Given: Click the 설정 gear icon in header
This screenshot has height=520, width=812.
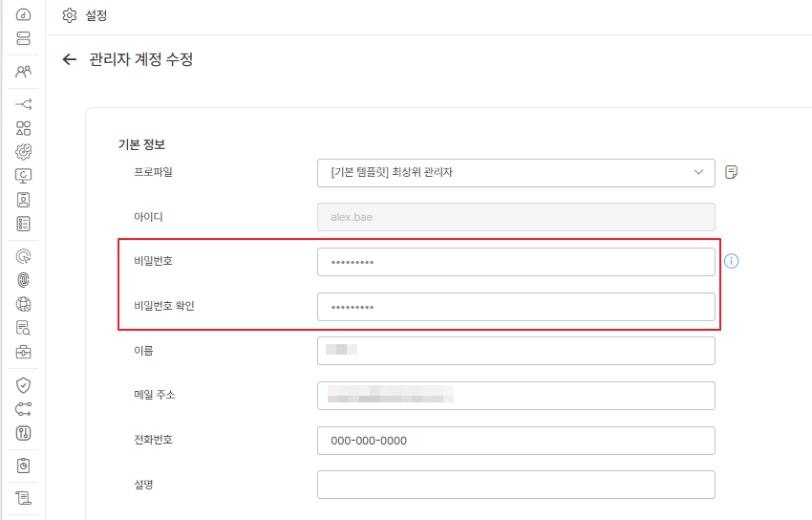Looking at the screenshot, I should coord(69,15).
